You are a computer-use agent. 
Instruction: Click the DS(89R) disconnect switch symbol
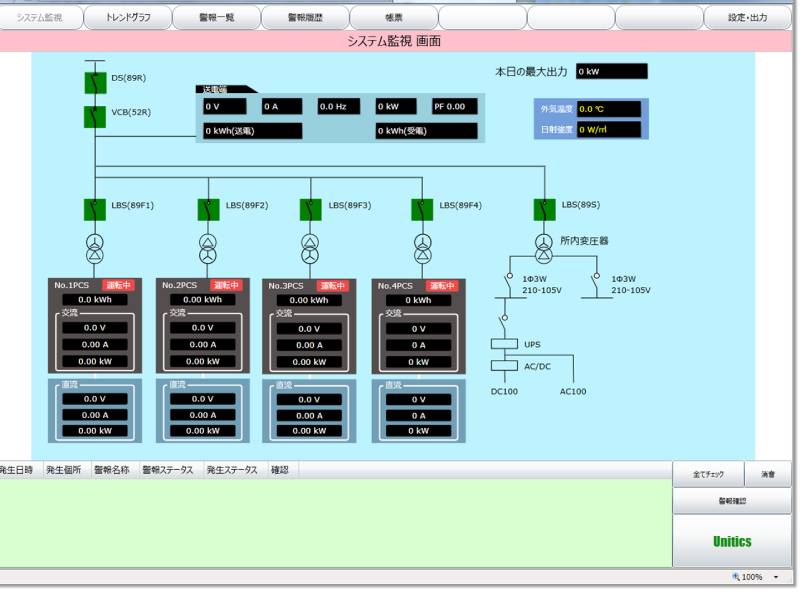tap(95, 79)
